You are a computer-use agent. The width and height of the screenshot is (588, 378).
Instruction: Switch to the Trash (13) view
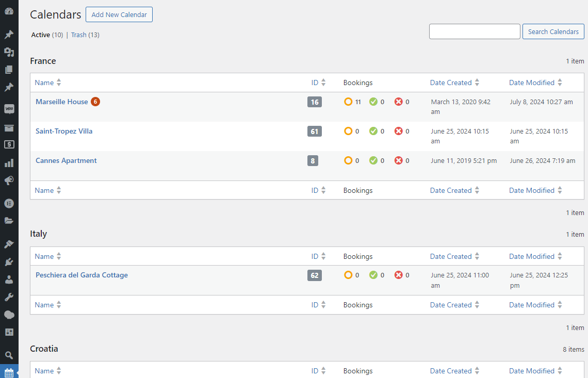coord(78,35)
